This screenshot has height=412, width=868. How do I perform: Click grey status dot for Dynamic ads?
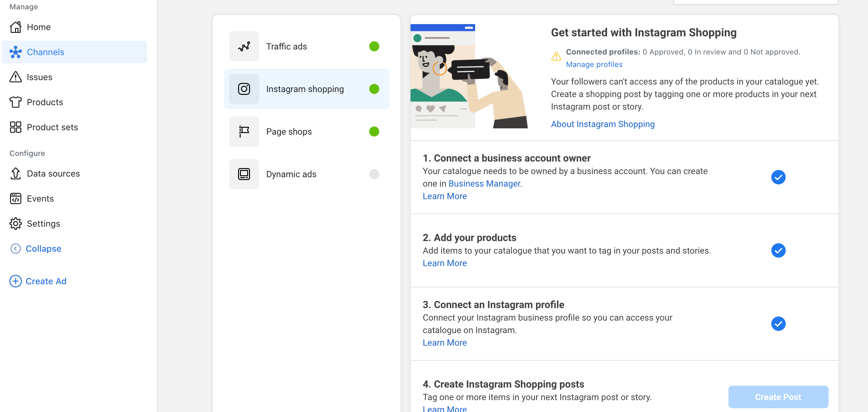tap(374, 174)
